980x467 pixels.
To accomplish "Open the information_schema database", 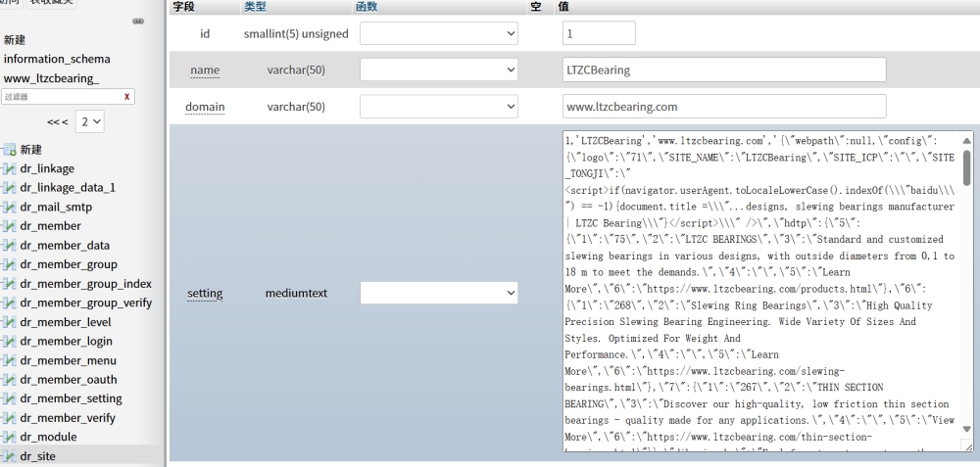I will pos(57,59).
